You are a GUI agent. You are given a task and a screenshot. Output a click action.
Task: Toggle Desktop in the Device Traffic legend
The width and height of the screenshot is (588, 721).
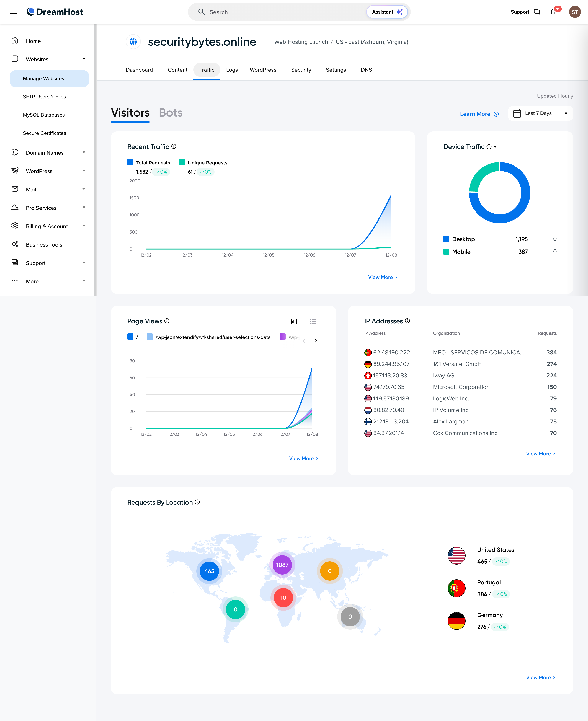[459, 239]
